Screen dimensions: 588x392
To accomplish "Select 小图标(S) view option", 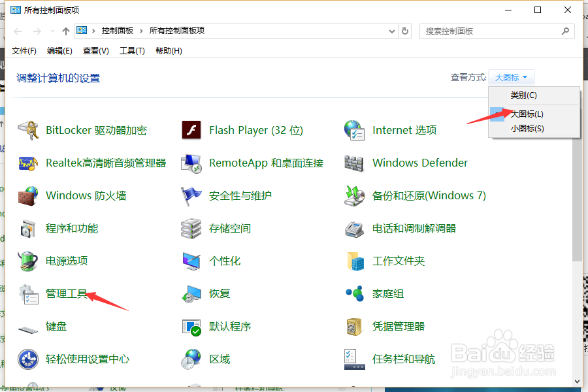I will click(x=534, y=129).
